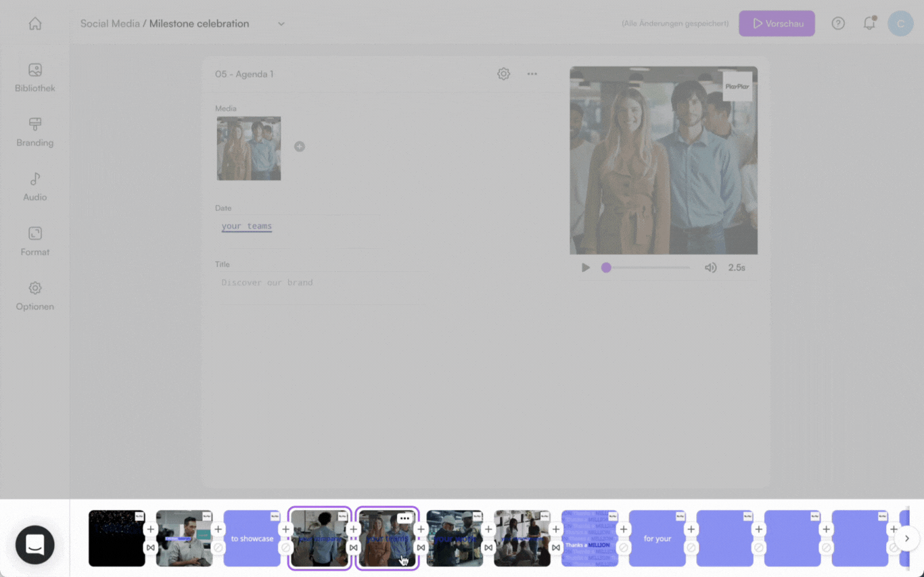Click the Vorschau preview button

[777, 24]
